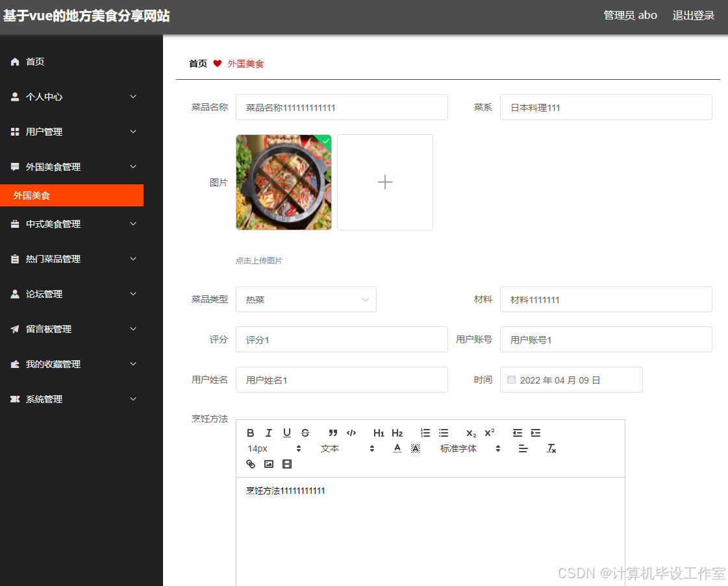Click the 时间 date picker field
This screenshot has height=586, width=728.
(571, 380)
